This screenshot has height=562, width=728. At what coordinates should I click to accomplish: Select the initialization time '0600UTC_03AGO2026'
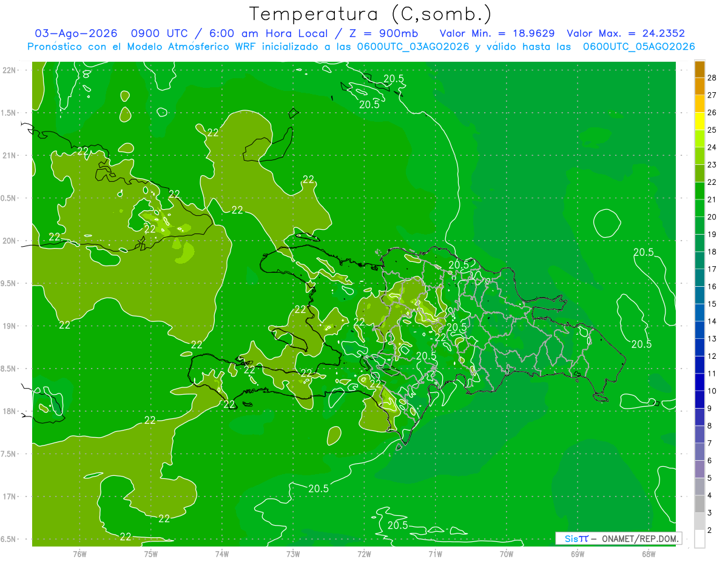(413, 47)
